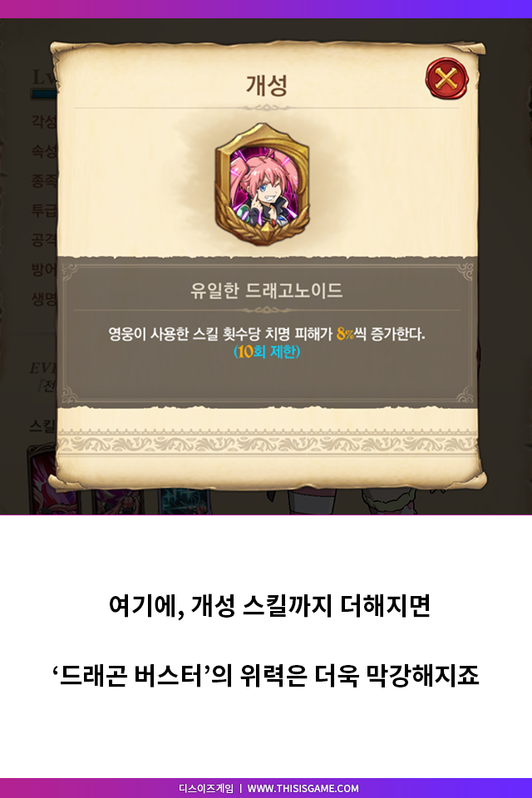This screenshot has width=532, height=798.
Task: Click the teal level progress bar
Action: (44, 94)
